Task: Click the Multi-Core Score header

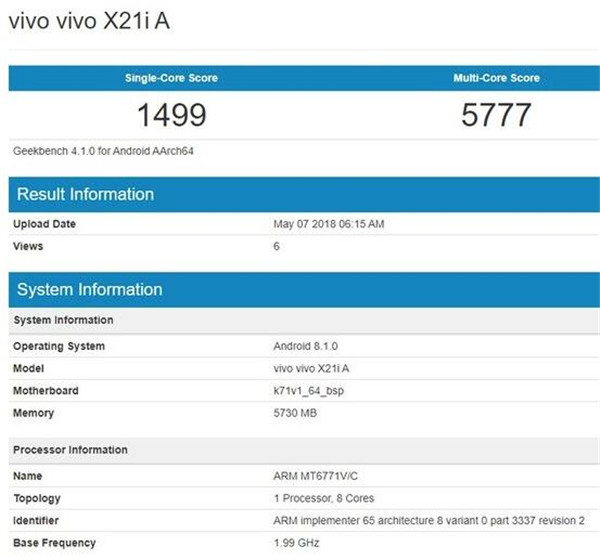Action: (x=496, y=78)
